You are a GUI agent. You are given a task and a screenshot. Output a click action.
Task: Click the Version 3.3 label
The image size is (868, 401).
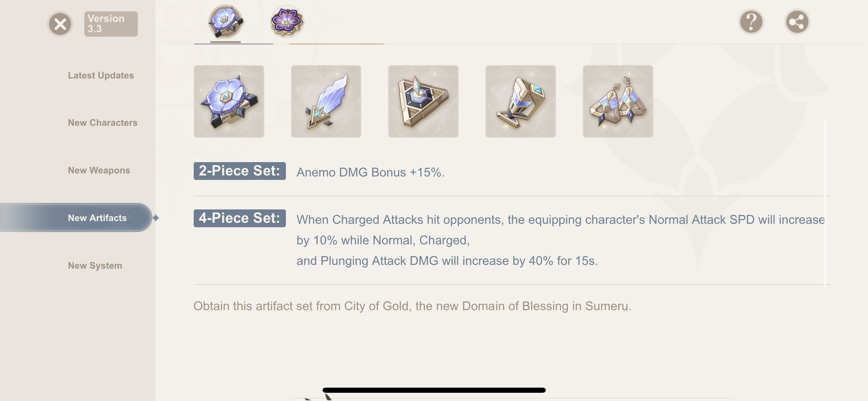(111, 23)
